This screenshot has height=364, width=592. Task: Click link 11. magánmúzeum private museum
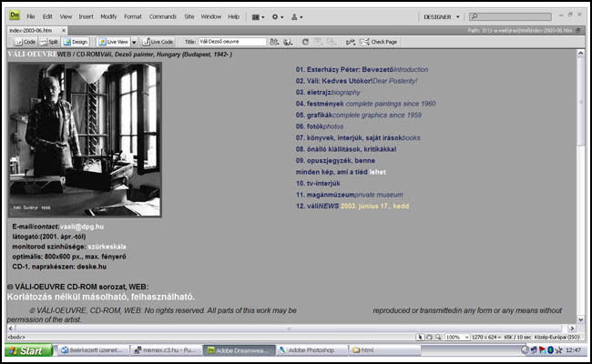349,195
